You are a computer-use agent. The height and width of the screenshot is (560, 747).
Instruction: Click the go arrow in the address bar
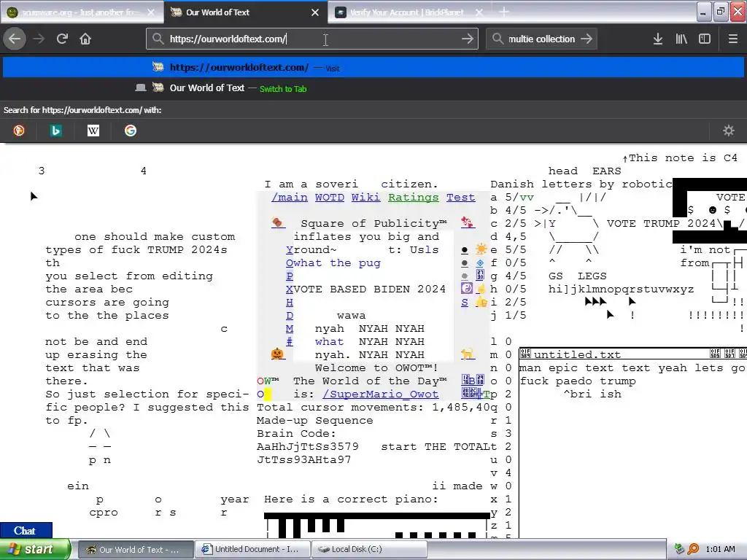coord(468,39)
